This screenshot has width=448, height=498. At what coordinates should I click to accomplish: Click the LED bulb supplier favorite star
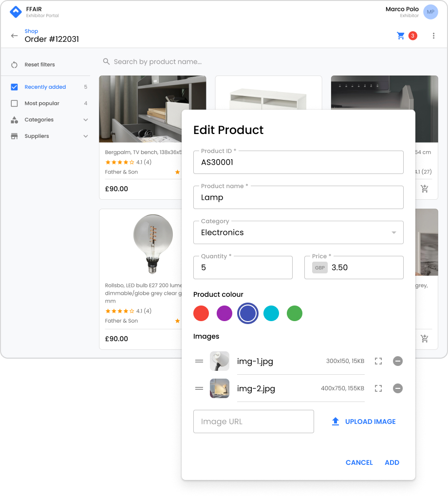pyautogui.click(x=177, y=321)
